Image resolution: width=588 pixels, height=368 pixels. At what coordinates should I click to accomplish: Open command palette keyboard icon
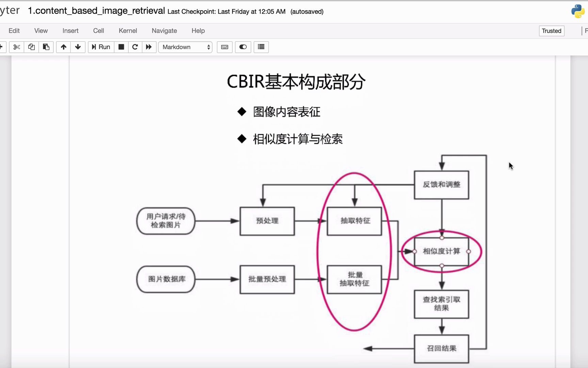(225, 47)
